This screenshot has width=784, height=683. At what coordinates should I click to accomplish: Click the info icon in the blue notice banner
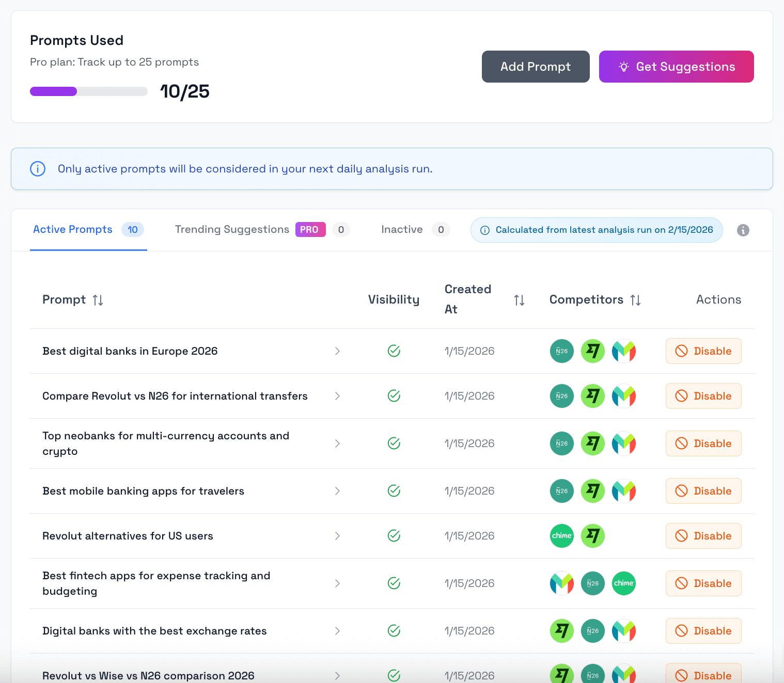pyautogui.click(x=37, y=169)
